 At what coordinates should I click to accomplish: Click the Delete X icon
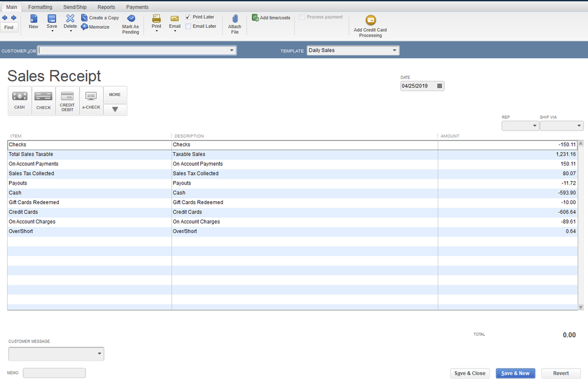click(70, 19)
